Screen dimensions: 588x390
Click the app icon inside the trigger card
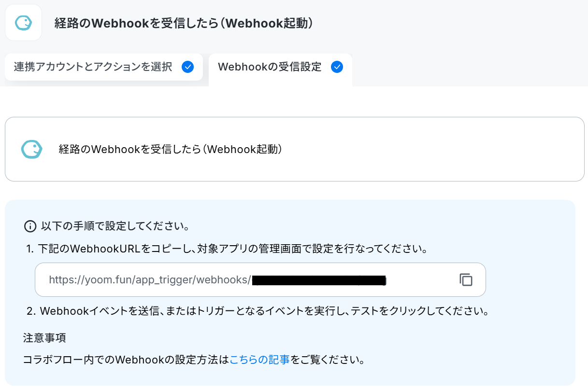[31, 149]
